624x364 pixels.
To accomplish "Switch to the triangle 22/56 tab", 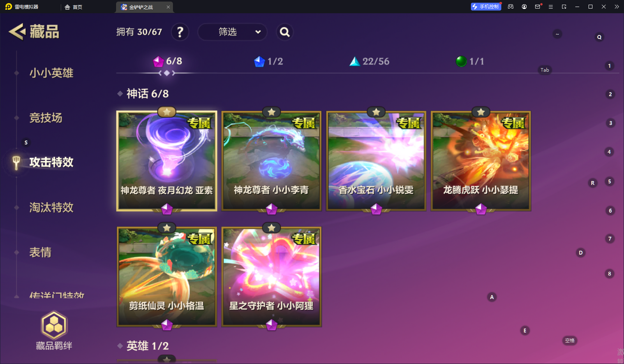I will pyautogui.click(x=369, y=62).
